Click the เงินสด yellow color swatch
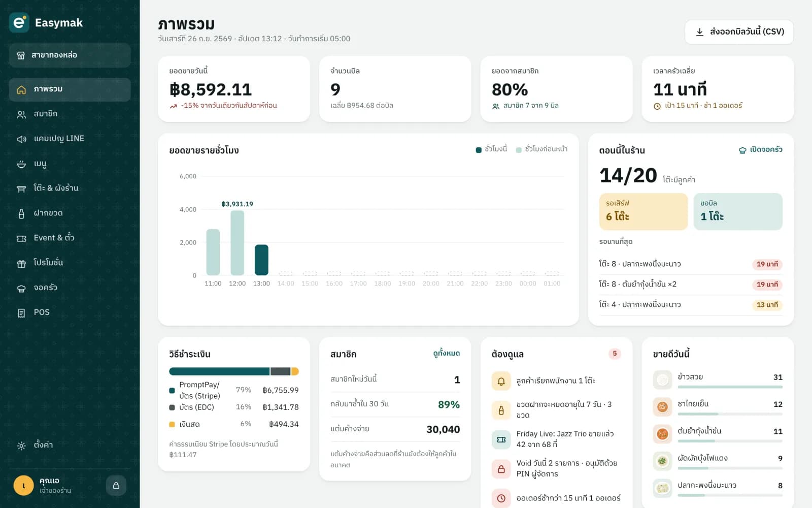 pos(172,424)
